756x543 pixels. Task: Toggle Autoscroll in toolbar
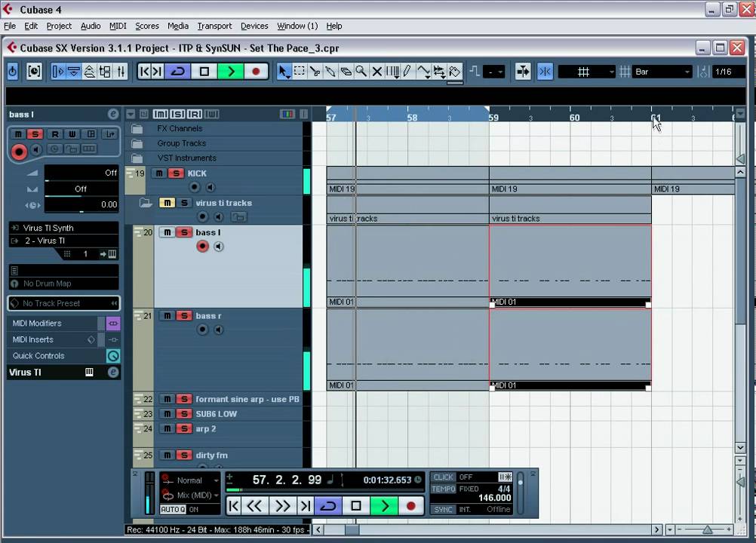(x=523, y=72)
